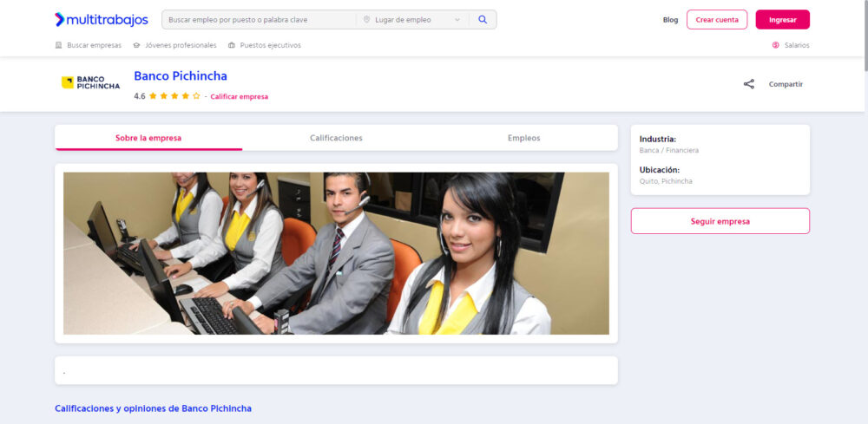Click the 4.6 rating value

140,96
